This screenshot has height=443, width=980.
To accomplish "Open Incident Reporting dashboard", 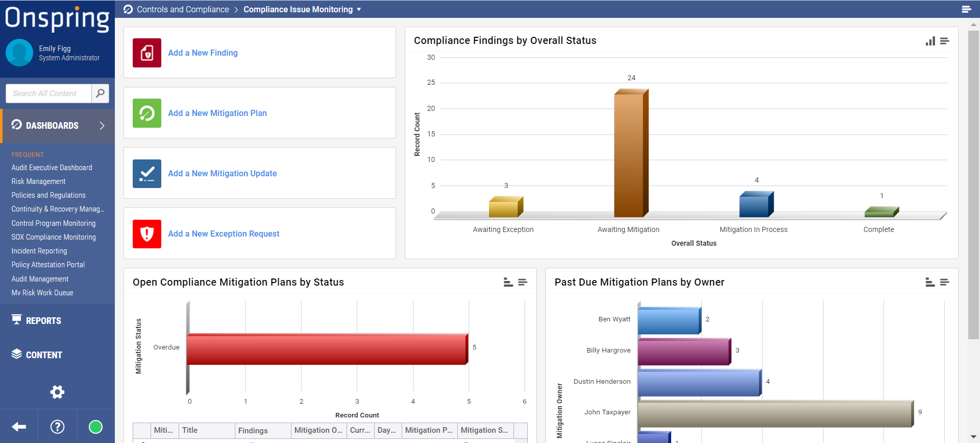I will pyautogui.click(x=39, y=251).
